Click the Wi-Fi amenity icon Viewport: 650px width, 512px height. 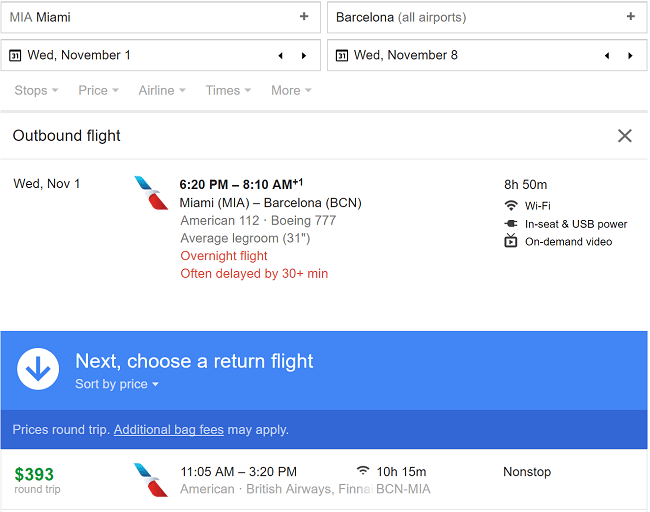tap(511, 205)
